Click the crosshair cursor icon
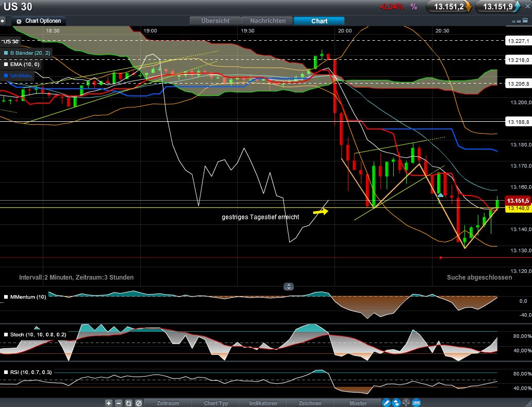The width and height of the screenshot is (532, 407). [406, 403]
